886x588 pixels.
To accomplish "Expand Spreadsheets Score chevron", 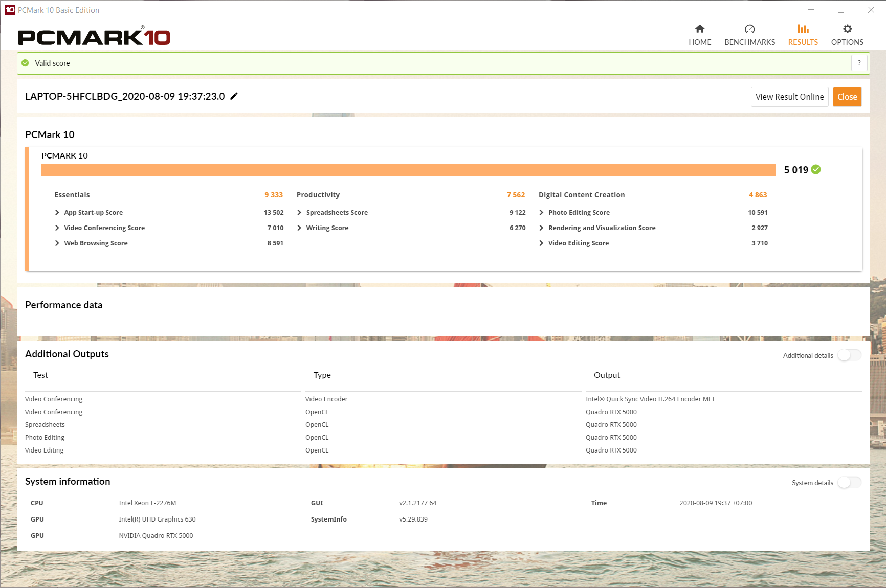I will click(x=299, y=212).
